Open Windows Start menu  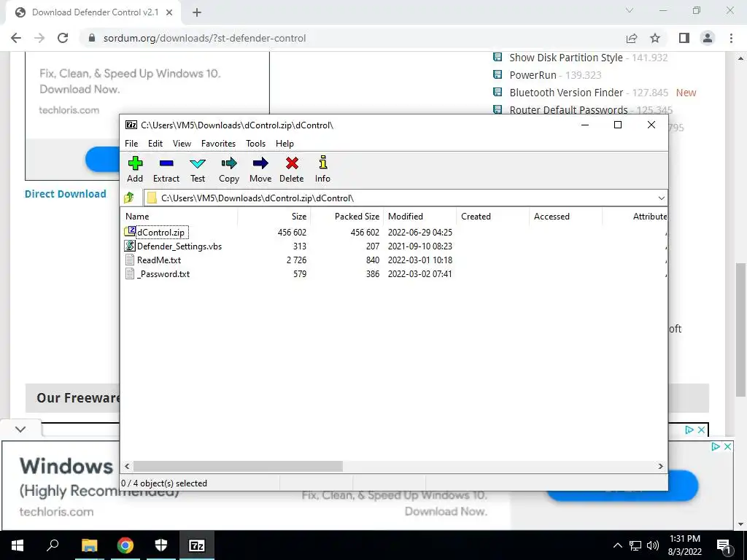pos(18,545)
